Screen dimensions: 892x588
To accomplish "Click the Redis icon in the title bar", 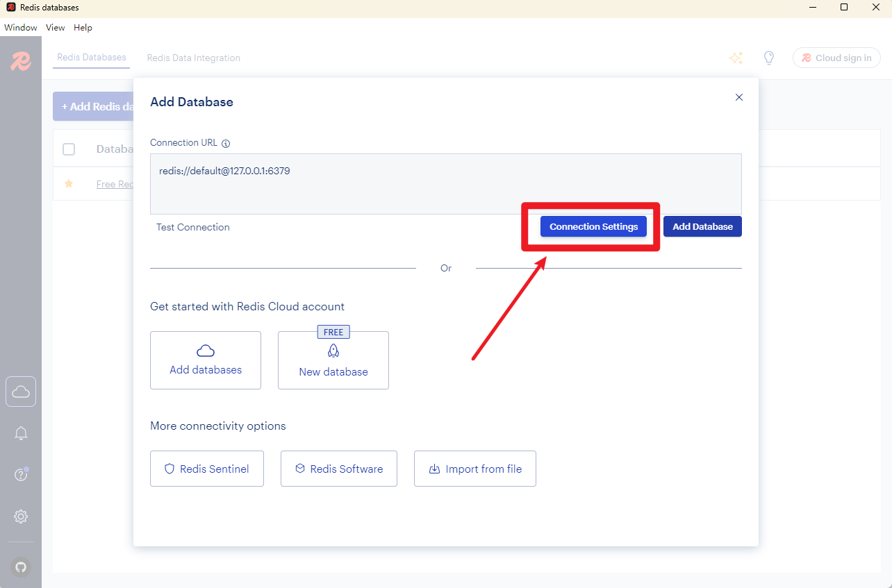I will [10, 7].
